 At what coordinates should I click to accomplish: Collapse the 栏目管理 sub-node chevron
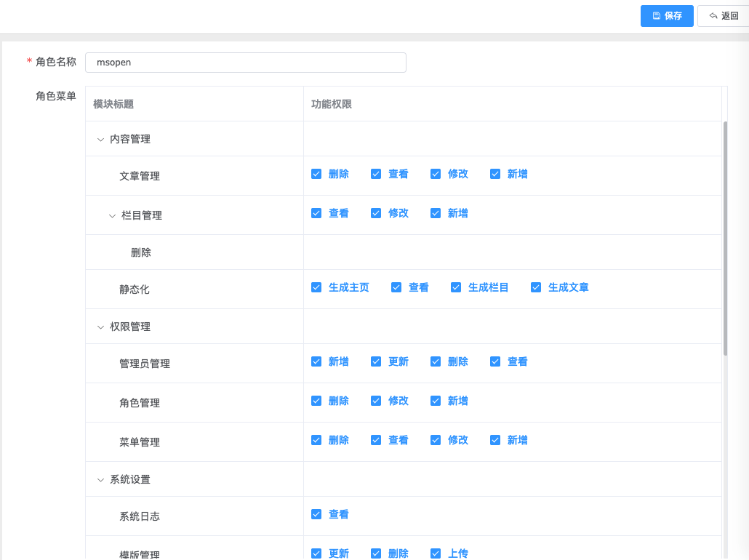coord(112,215)
